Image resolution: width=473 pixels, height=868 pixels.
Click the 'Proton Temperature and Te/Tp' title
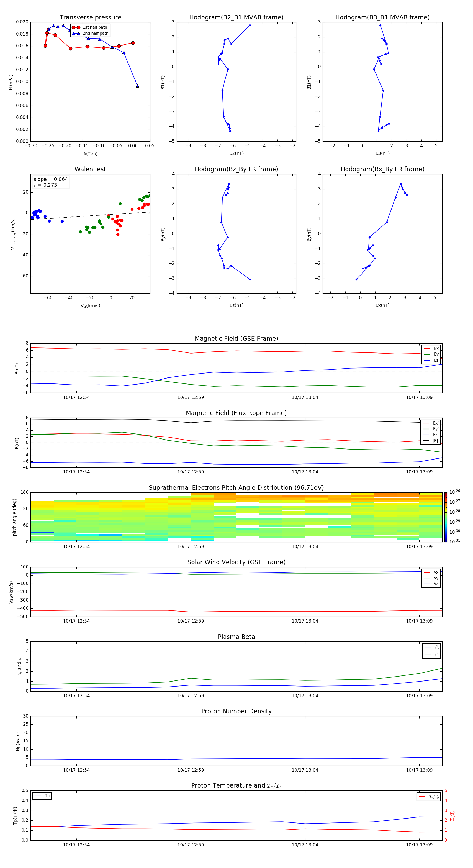[236, 786]
